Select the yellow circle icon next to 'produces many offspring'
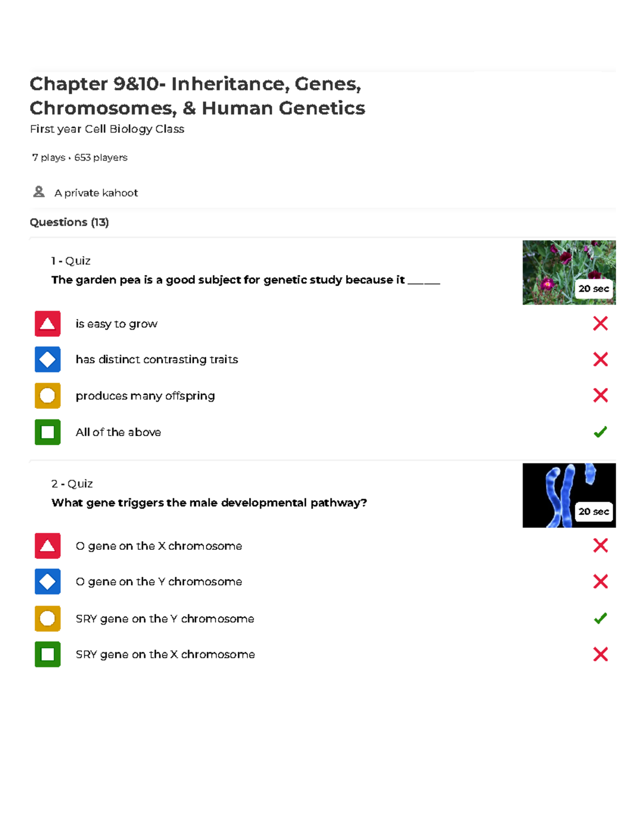Screen dimensions: 644x834 [x=48, y=396]
